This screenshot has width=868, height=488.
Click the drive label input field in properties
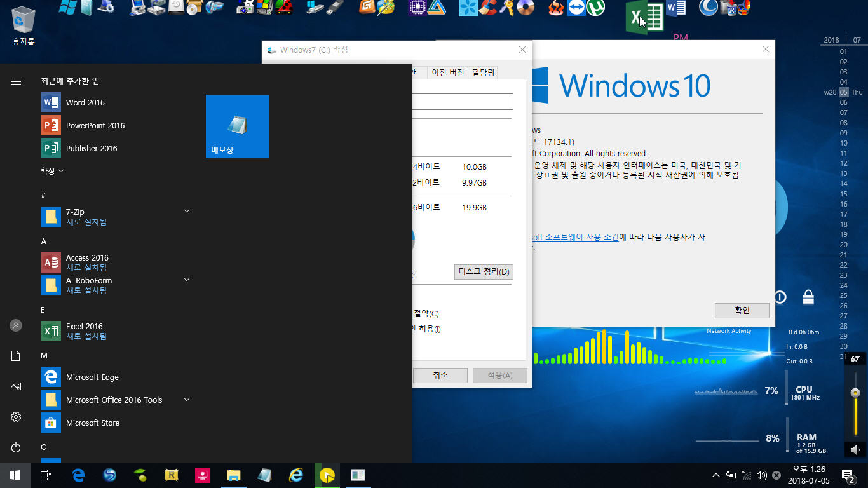pos(462,102)
